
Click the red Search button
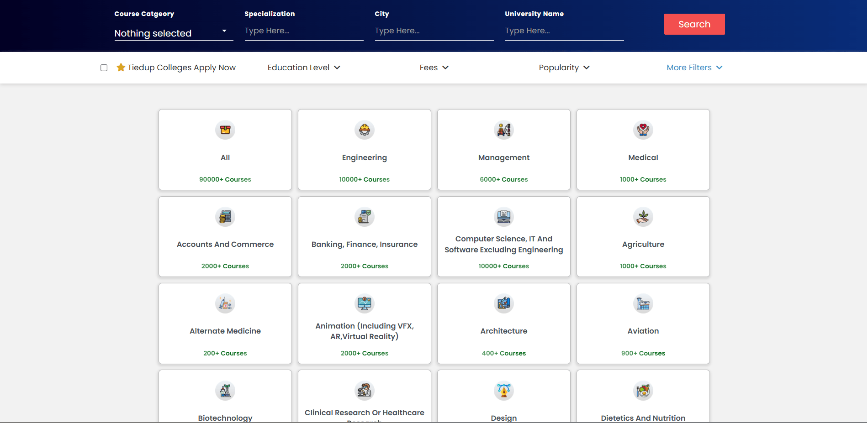tap(694, 24)
